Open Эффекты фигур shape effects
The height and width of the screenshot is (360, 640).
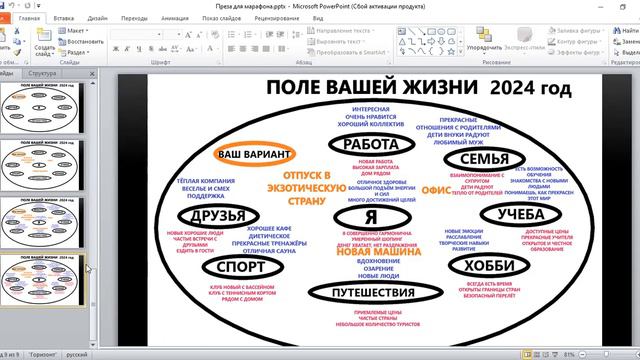pos(576,52)
